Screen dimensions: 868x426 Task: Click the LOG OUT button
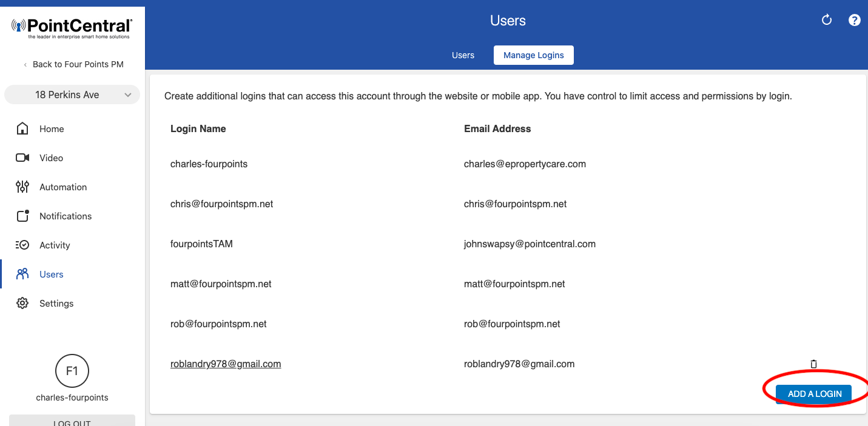coord(72,421)
